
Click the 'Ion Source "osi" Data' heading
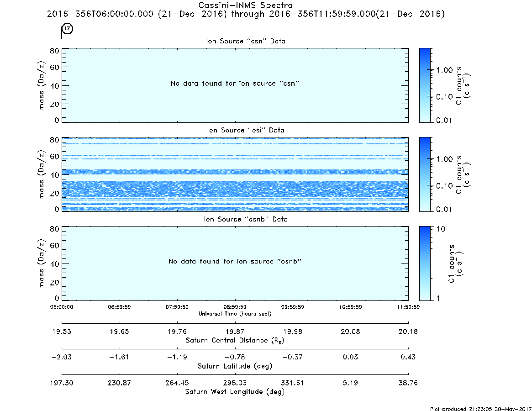coord(246,130)
